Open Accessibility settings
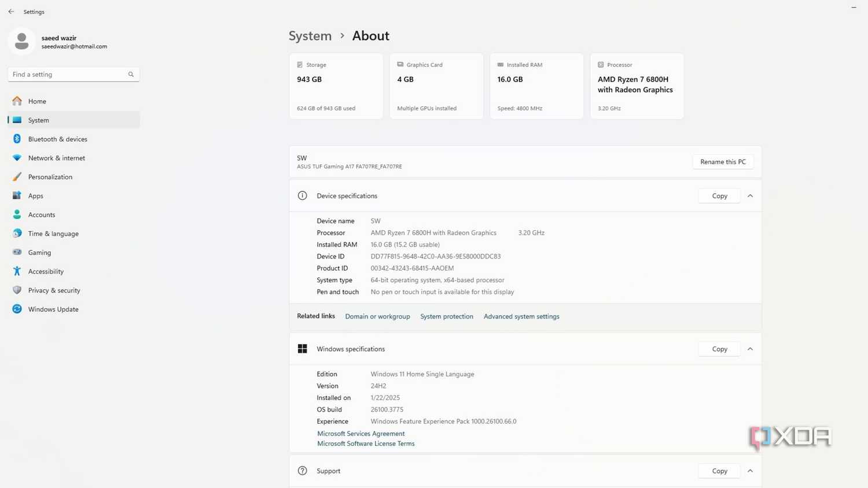The width and height of the screenshot is (868, 488). [x=73, y=271]
